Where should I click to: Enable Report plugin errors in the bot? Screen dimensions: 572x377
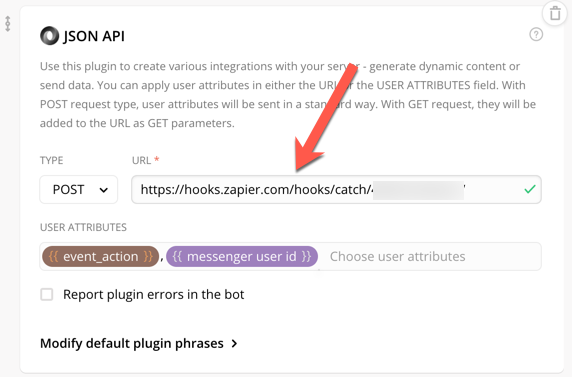coord(47,294)
